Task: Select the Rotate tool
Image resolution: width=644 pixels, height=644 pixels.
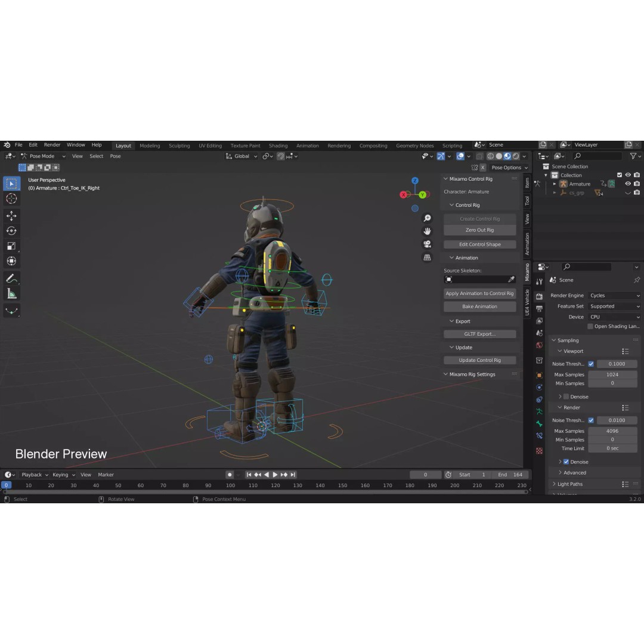Action: tap(11, 231)
